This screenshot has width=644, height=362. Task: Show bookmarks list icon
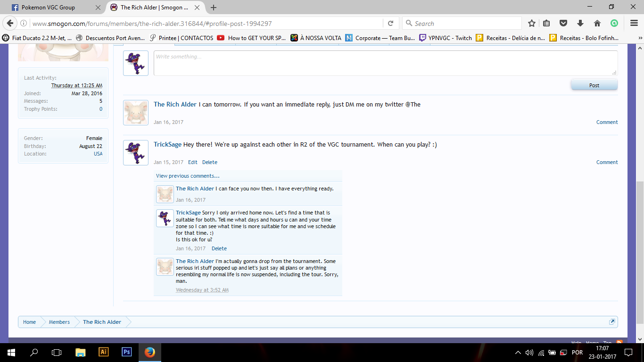click(x=547, y=24)
